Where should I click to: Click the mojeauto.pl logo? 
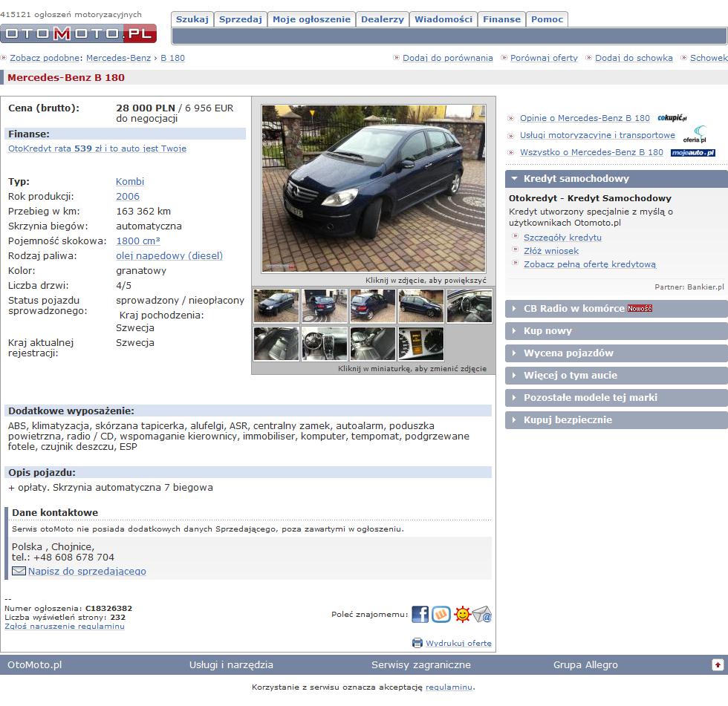(692, 153)
